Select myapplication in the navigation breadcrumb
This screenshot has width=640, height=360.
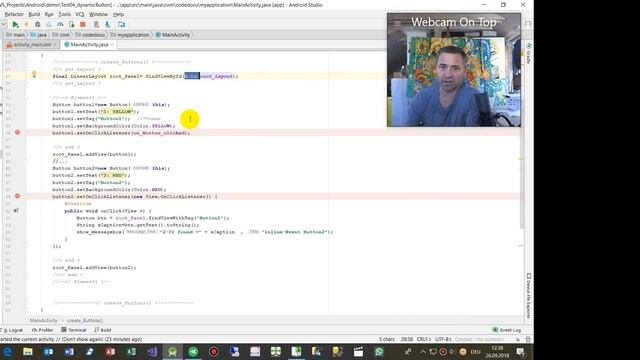[130, 35]
